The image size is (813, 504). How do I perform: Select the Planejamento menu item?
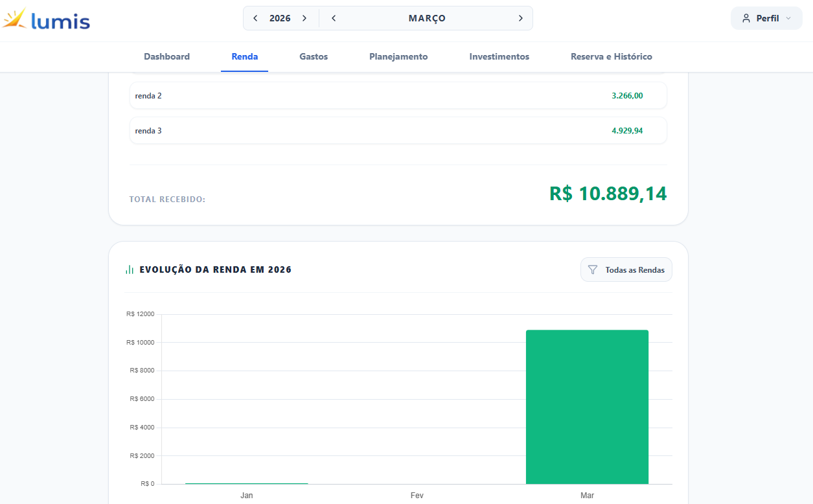point(398,57)
